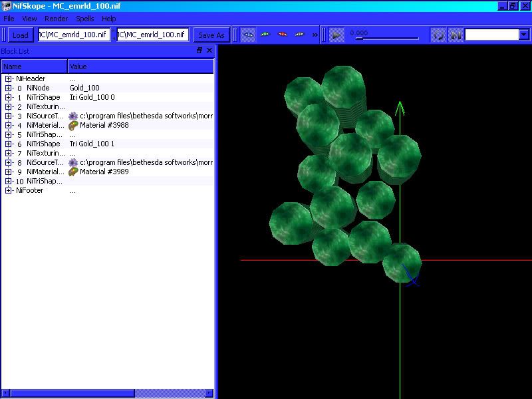The height and width of the screenshot is (399, 532).
Task: Sort by the Value column header
Action: pos(141,66)
